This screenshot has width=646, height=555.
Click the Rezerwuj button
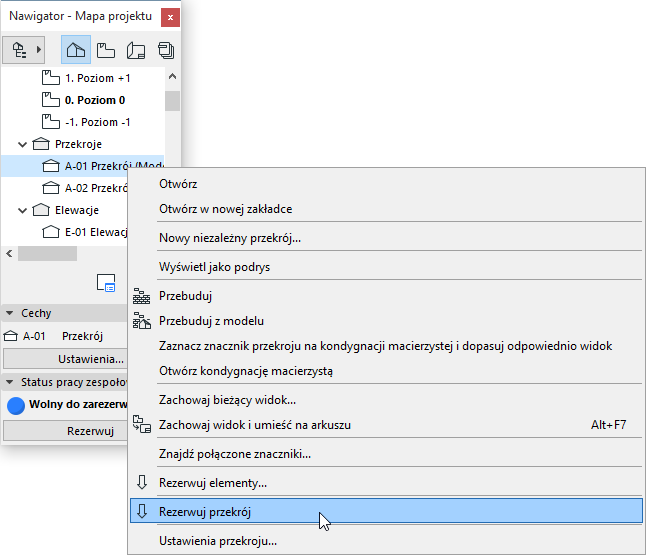coord(66,431)
